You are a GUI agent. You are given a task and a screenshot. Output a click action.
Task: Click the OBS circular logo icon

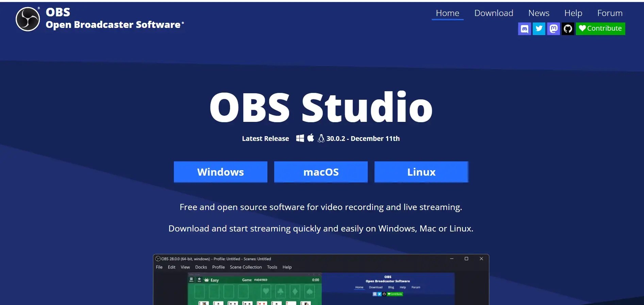(x=28, y=19)
